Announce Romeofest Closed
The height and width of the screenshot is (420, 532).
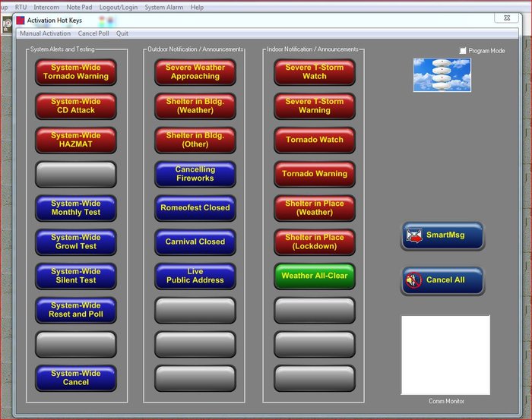195,208
